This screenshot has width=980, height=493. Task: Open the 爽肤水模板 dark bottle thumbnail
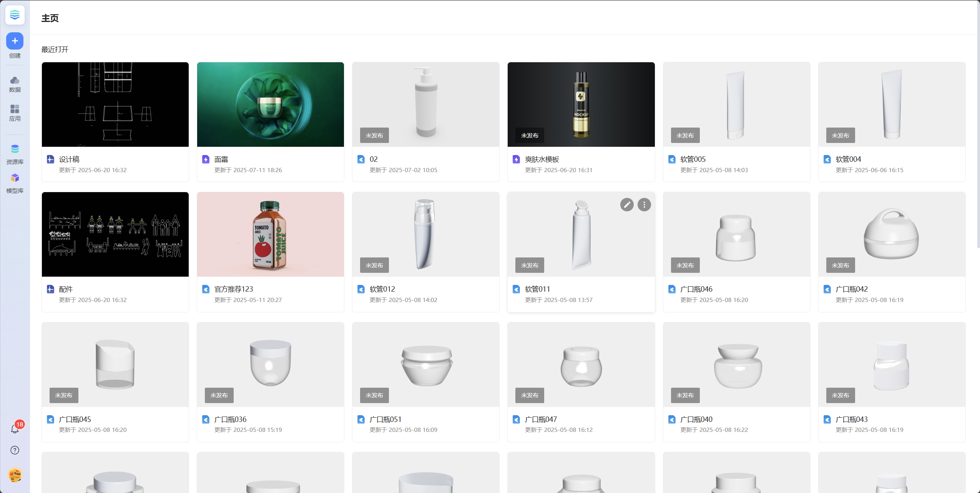581,105
